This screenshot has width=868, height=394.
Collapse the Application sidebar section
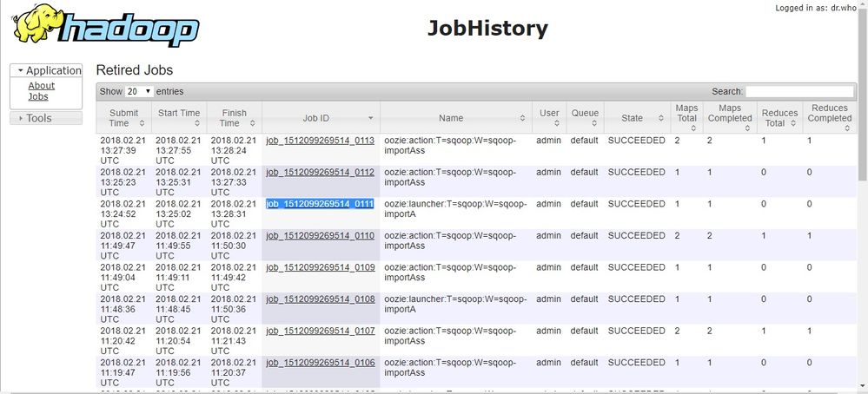(46, 70)
